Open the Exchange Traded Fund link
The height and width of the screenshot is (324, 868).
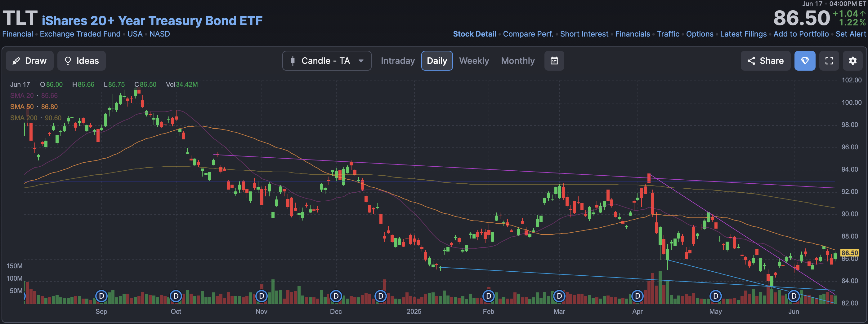click(x=80, y=34)
